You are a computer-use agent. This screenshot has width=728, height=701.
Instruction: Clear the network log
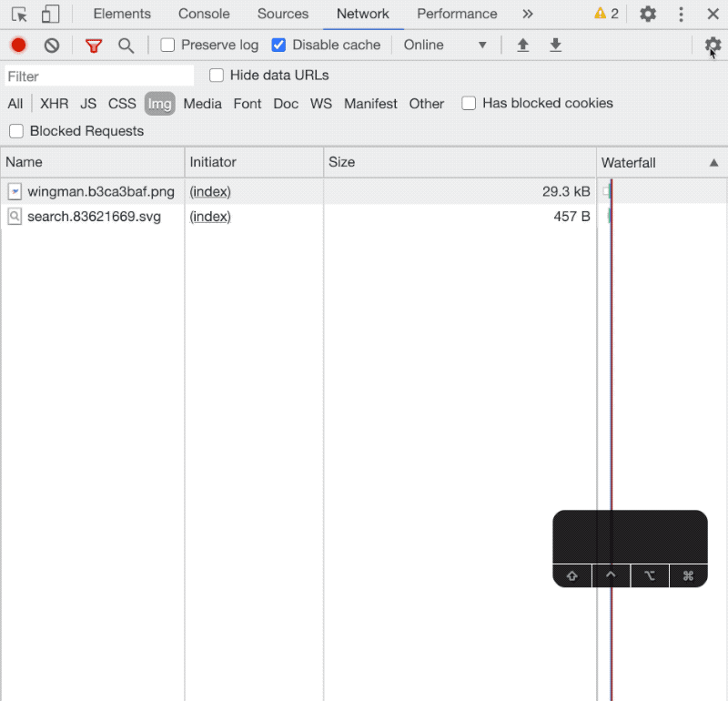click(52, 46)
